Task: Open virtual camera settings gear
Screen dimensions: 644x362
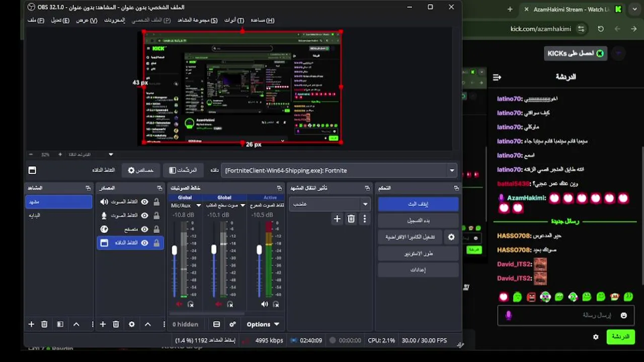Action: pyautogui.click(x=451, y=237)
